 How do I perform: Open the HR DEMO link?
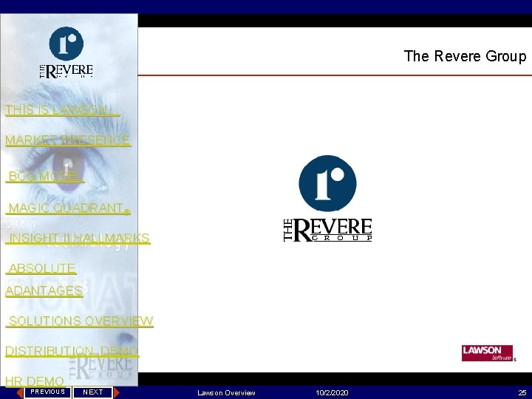(35, 381)
